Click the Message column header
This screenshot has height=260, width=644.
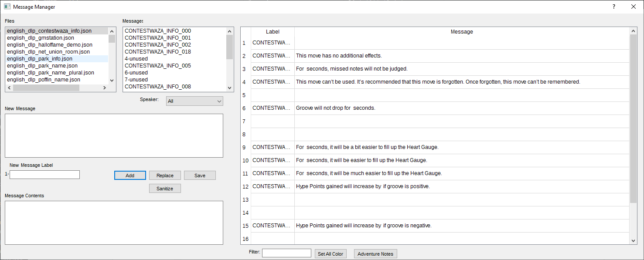462,32
